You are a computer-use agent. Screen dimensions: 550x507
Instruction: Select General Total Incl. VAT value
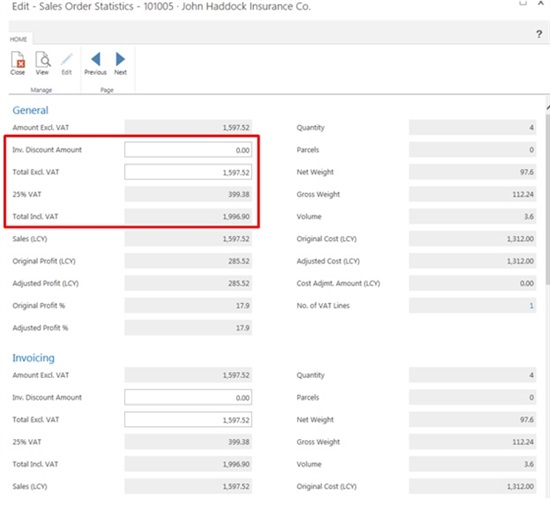(188, 216)
